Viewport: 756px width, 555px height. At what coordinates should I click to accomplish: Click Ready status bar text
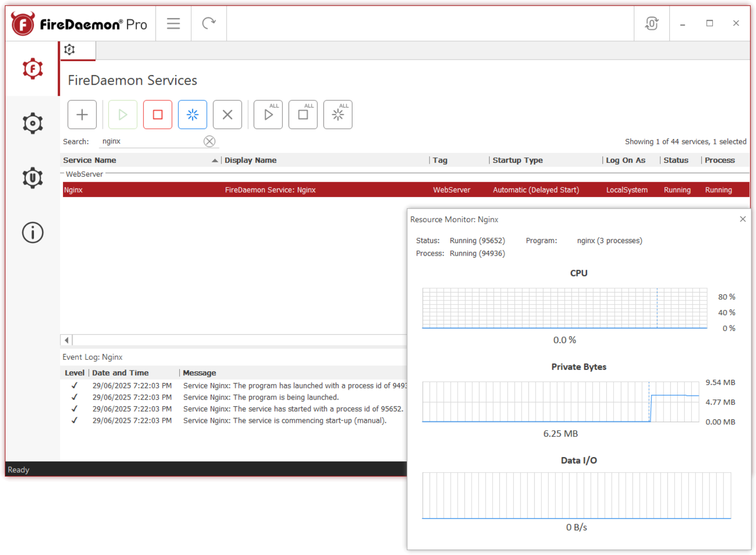(x=18, y=470)
